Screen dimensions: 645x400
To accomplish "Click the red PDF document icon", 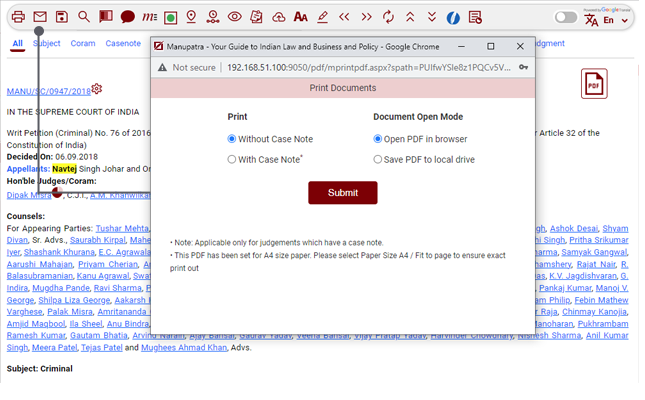I will coord(594,84).
